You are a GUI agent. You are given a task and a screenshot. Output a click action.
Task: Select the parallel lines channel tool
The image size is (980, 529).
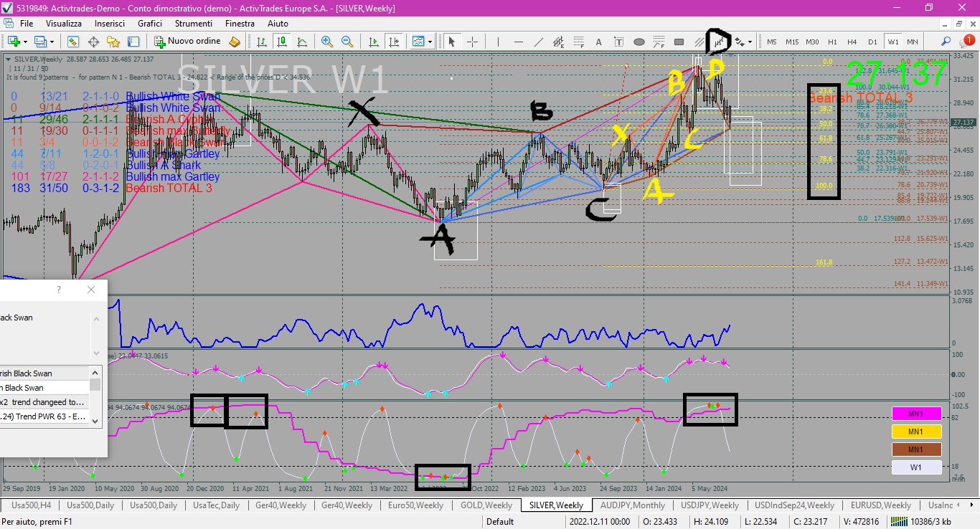[699, 42]
